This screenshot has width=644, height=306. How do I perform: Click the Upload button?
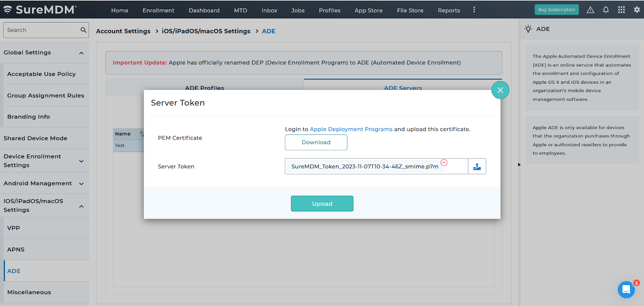(x=322, y=204)
